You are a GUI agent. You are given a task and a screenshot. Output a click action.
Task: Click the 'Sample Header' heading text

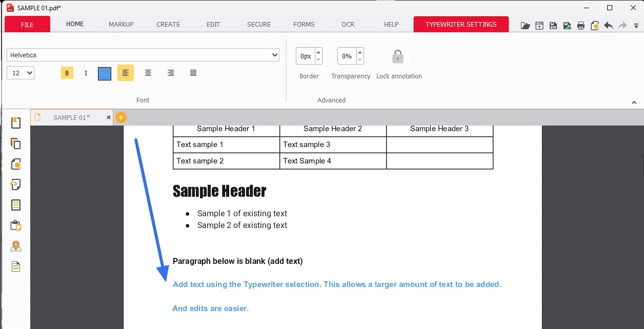(x=219, y=191)
